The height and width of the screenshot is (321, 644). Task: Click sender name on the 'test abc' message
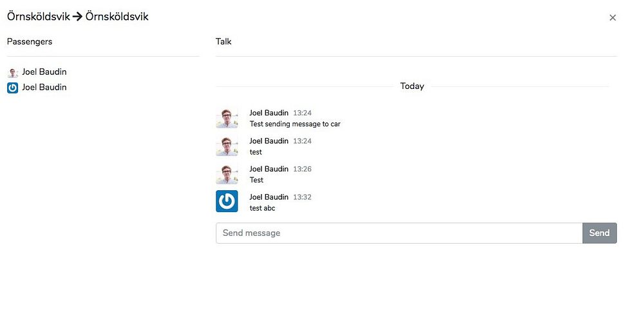269,197
